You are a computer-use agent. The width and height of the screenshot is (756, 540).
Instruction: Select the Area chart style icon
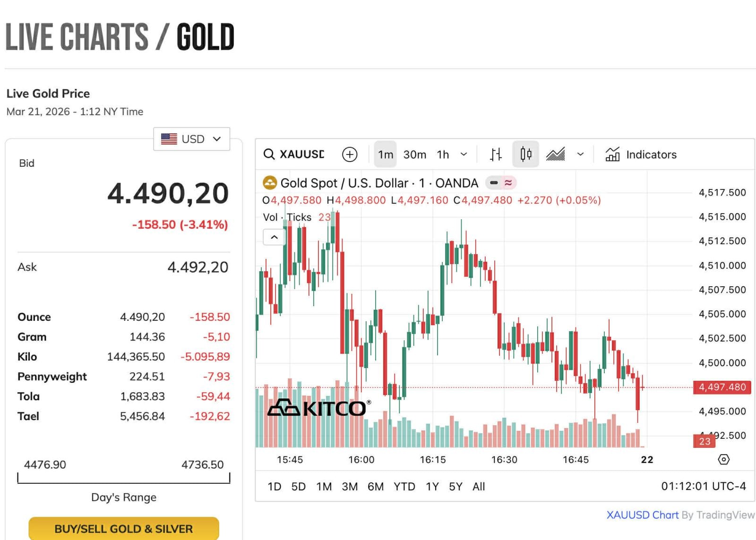(556, 154)
